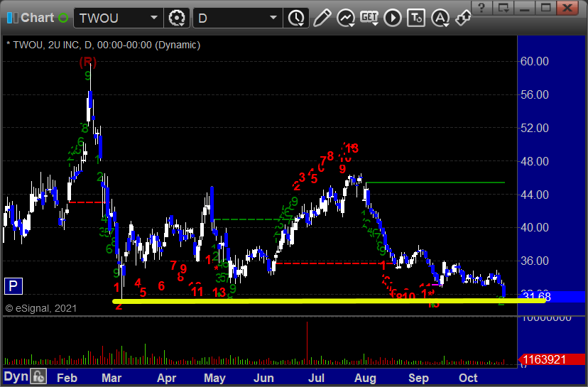Click the 36.00 price axis label
Screen dimensions: 588x387
(x=534, y=261)
